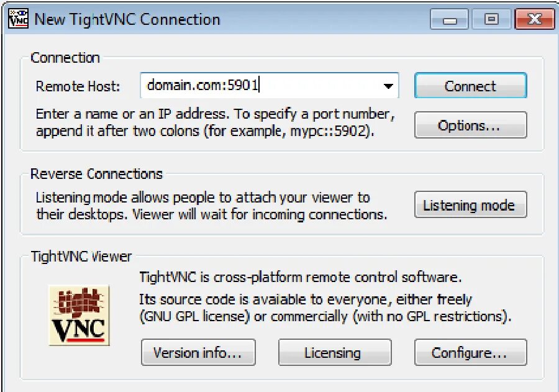Click the "Listening mode allows people" description text
The width and height of the screenshot is (559, 392).
(x=211, y=206)
